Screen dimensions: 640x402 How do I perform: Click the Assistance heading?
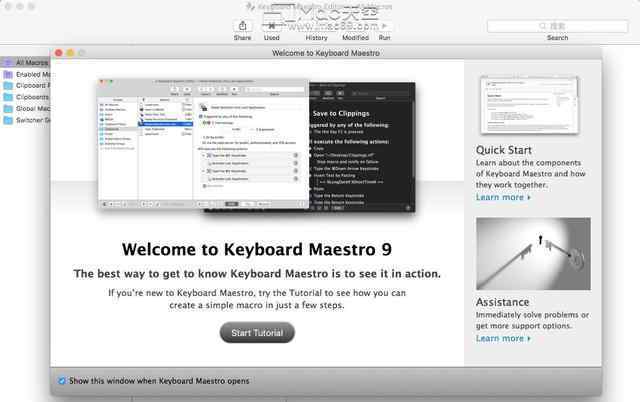502,302
